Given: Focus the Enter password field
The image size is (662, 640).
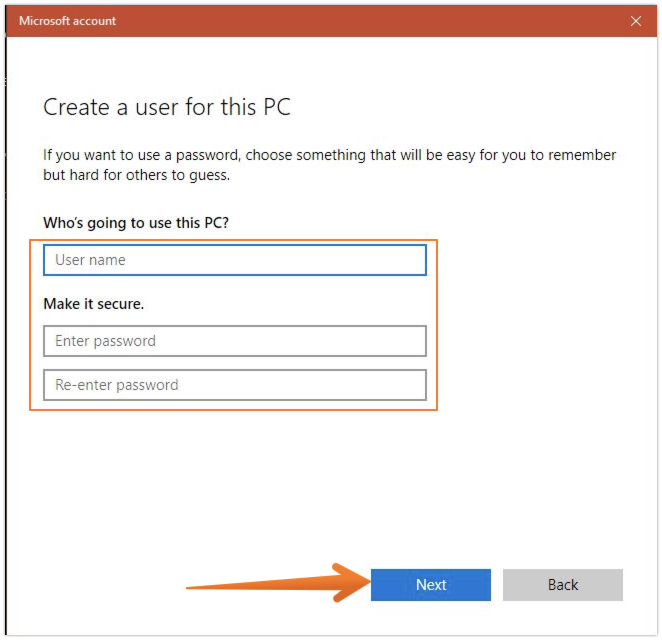Looking at the screenshot, I should [x=235, y=341].
